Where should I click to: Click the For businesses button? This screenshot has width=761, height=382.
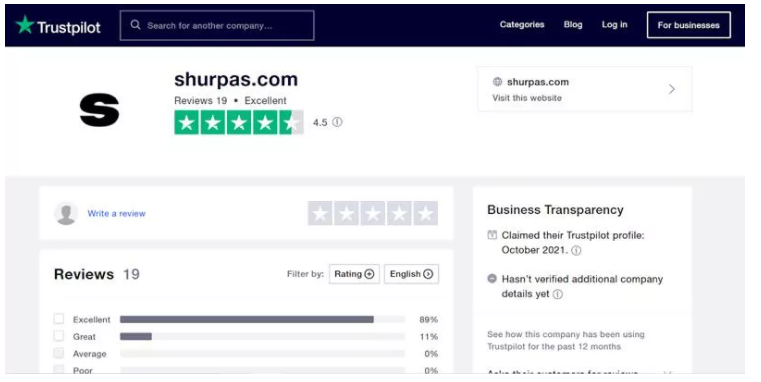688,25
